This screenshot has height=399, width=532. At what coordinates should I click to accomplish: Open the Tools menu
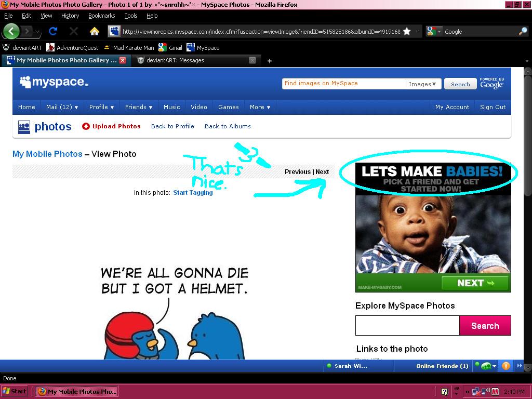(x=130, y=16)
